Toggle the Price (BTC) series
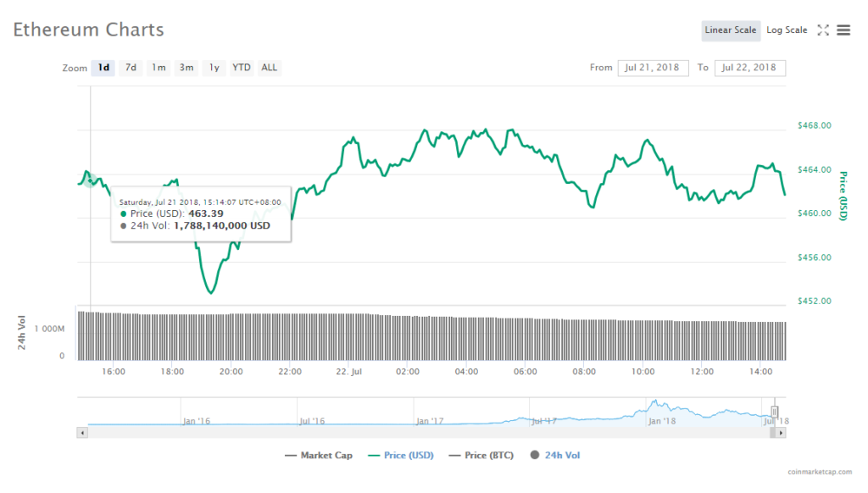 click(480, 456)
